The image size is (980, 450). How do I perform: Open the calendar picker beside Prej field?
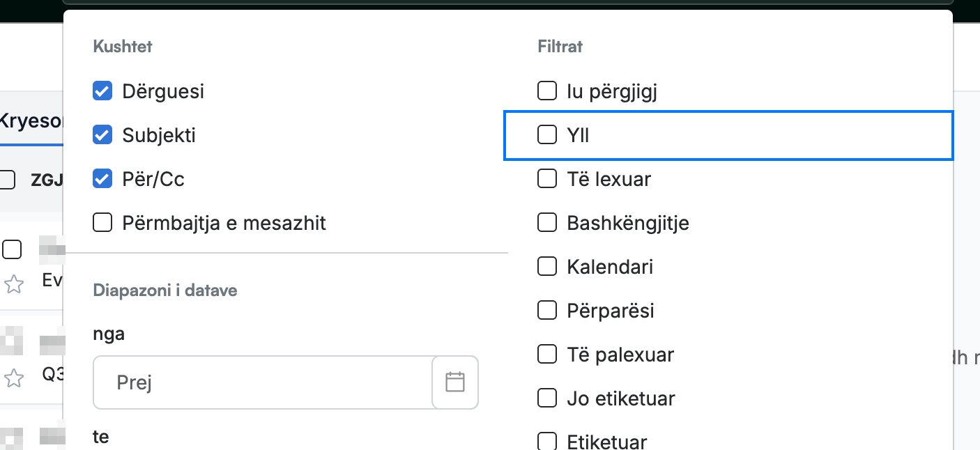click(x=455, y=382)
